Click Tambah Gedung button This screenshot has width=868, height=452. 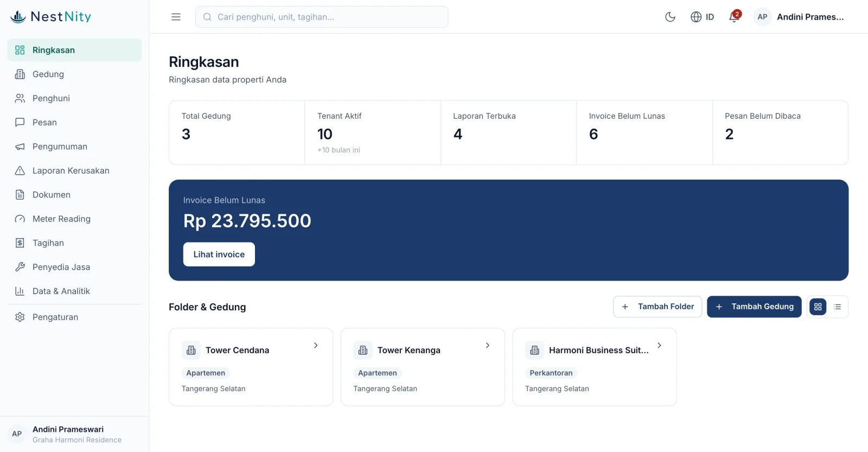pos(754,307)
